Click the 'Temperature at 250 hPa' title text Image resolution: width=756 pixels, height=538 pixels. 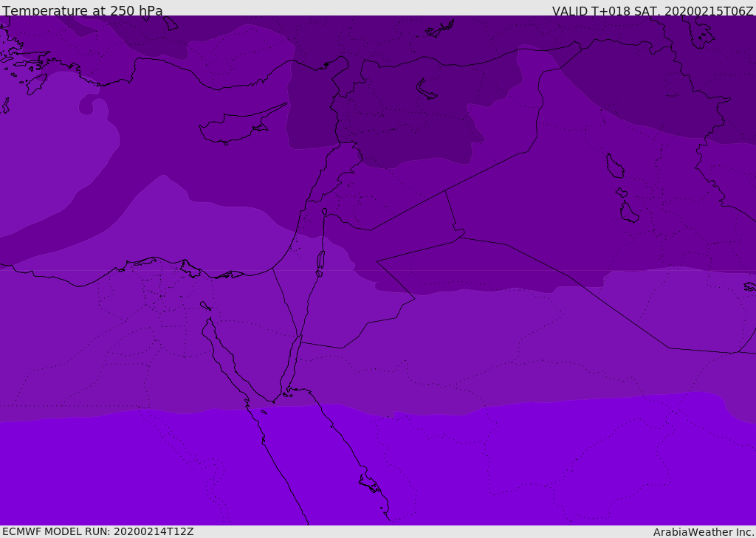[83, 10]
